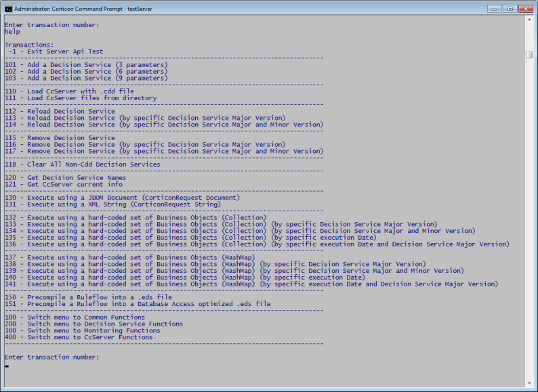
Task: Click line '150 - Precompile a Ruleflow into a .eds file'
Action: tap(88, 297)
